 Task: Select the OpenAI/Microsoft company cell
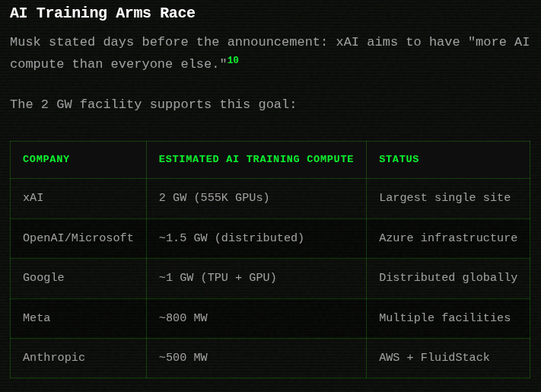coord(78,238)
